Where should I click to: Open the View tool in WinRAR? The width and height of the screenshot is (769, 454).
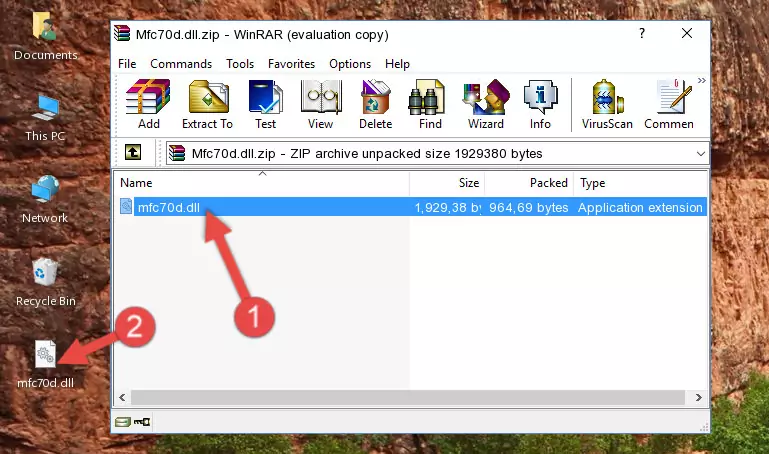(321, 104)
